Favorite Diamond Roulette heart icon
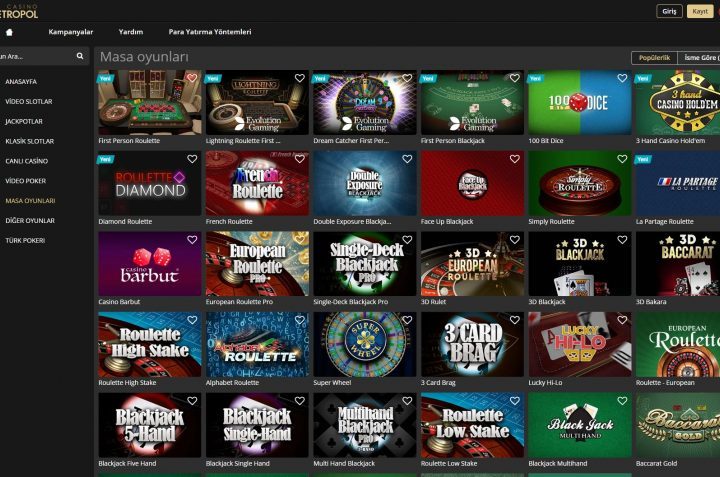The width and height of the screenshot is (720, 477). pos(192,159)
